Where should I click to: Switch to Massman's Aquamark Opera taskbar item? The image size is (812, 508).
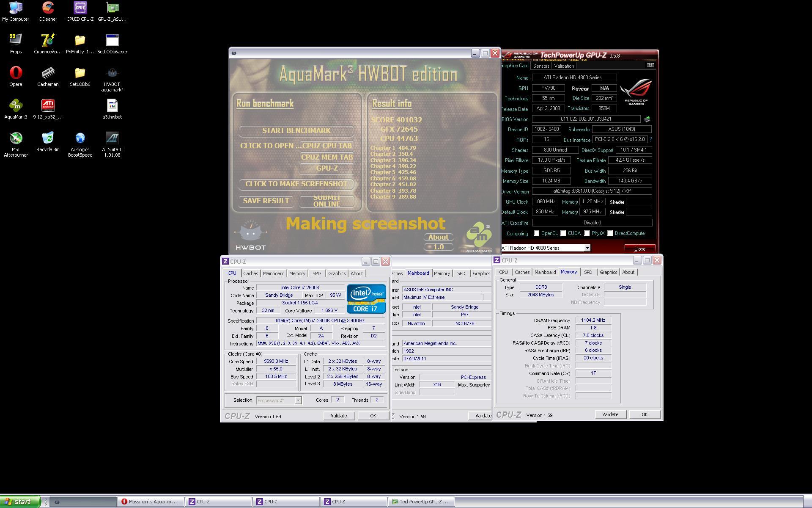(x=151, y=502)
